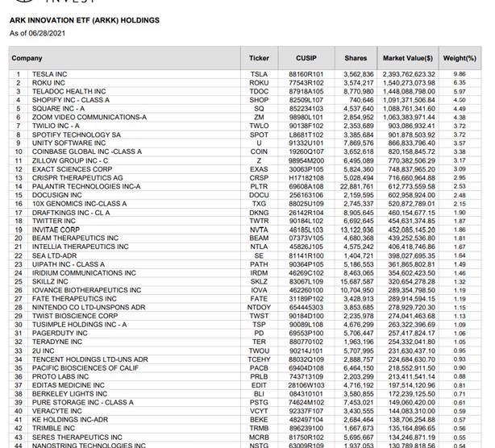Click the NTDOY ticker cell
495x448 pixels.
pos(259,307)
